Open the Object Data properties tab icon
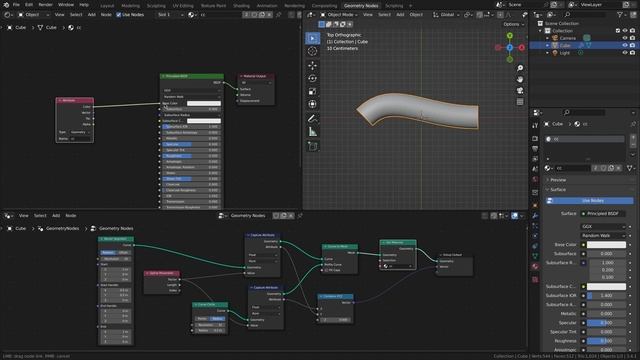The image size is (640, 360). pos(535,256)
